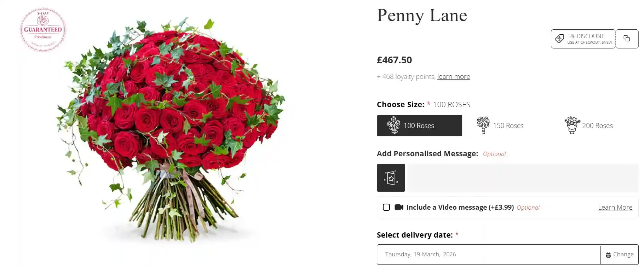Select the 150 Roses size option
This screenshot has width=644, height=268.
tap(508, 126)
